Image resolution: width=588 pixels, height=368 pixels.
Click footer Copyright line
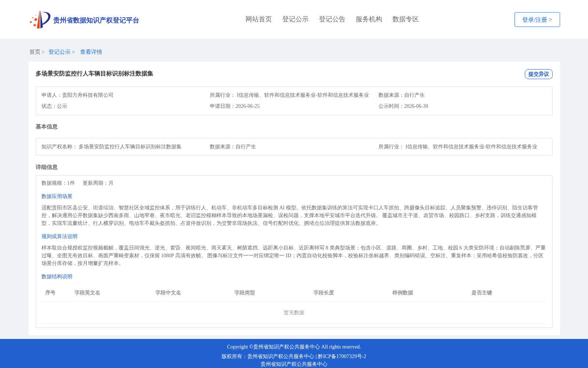coord(294,347)
